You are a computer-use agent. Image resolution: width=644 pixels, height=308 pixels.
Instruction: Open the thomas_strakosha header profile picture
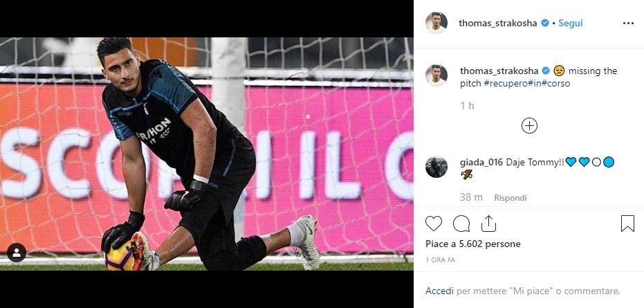click(436, 23)
